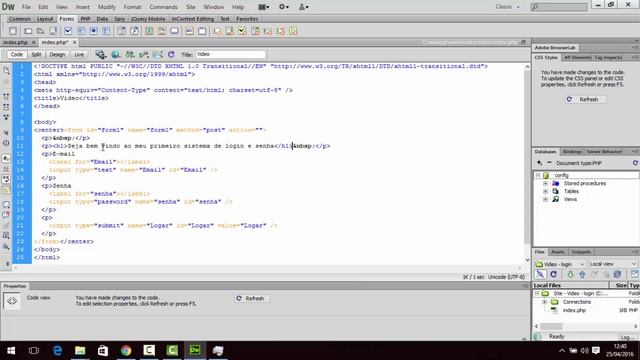This screenshot has width=640, height=360.
Task: Click Refresh in the Properties panel
Action: pyautogui.click(x=251, y=298)
